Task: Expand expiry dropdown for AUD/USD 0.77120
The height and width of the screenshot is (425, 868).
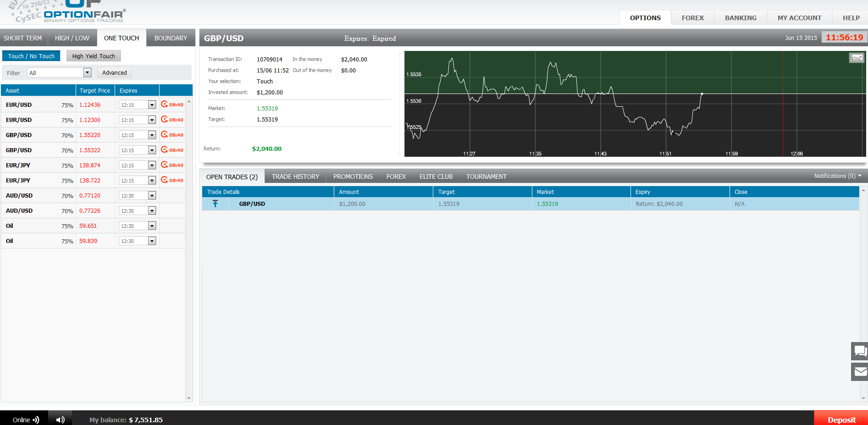Action: (152, 196)
